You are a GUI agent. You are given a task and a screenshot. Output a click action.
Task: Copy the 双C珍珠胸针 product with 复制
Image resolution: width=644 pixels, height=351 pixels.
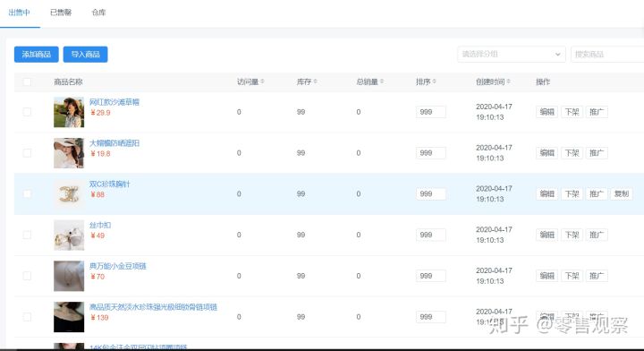pyautogui.click(x=622, y=193)
